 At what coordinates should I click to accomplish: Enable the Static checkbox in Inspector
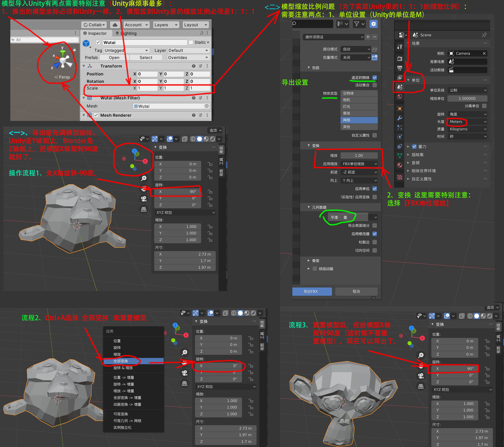191,42
